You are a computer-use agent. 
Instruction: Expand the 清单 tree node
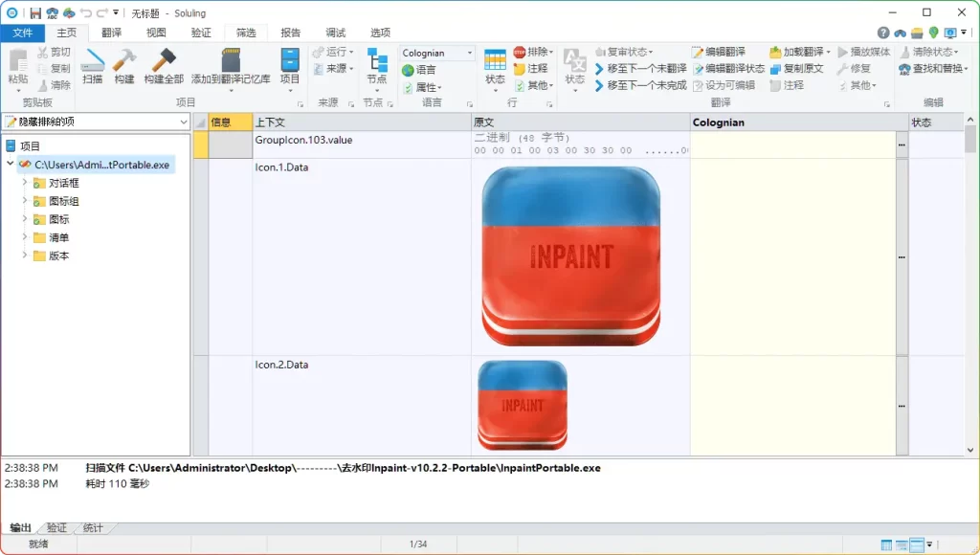coord(24,237)
